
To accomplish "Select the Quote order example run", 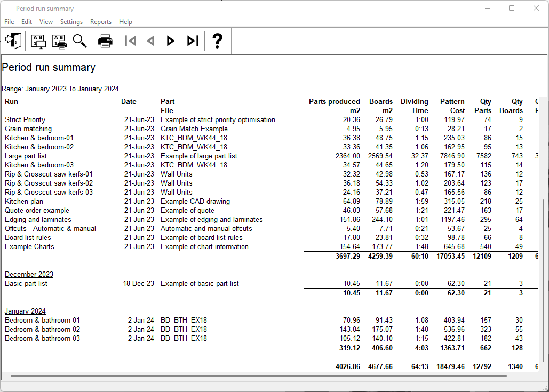I will click(x=37, y=211).
